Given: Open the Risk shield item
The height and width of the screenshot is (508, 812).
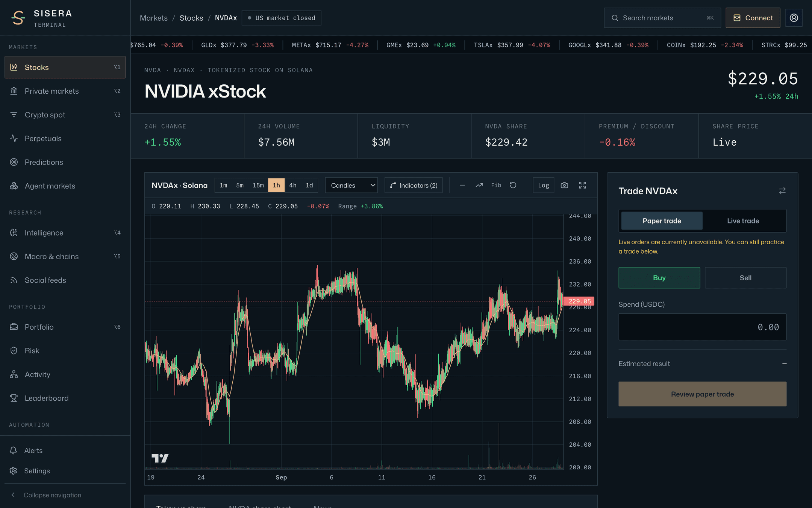Looking at the screenshot, I should [65, 351].
